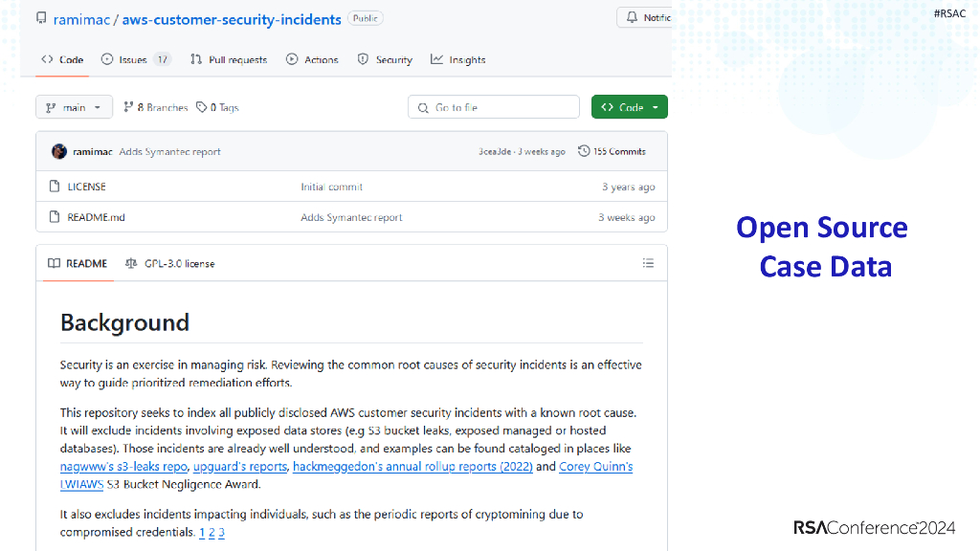Select the GPL-3.0 license tab
The width and height of the screenshot is (980, 551).
pyautogui.click(x=170, y=264)
